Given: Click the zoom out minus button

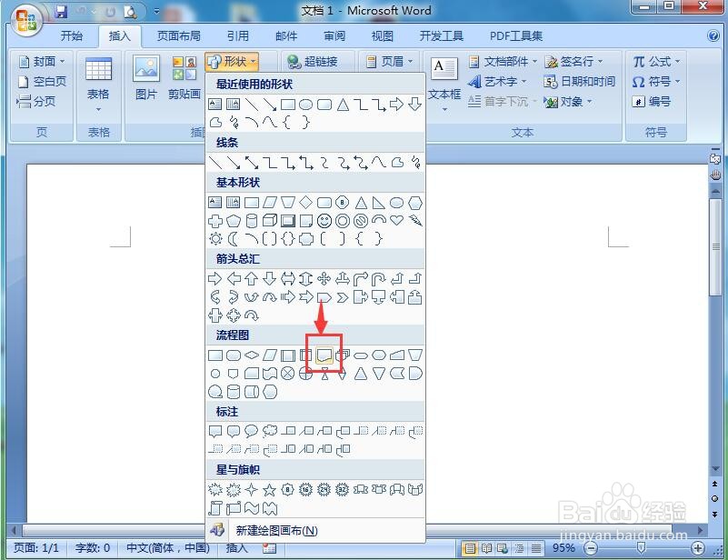Looking at the screenshot, I should pos(591,548).
